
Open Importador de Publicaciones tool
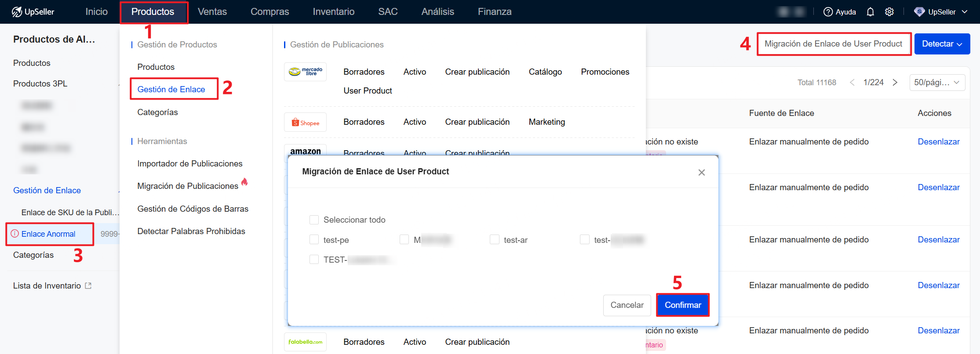click(190, 163)
